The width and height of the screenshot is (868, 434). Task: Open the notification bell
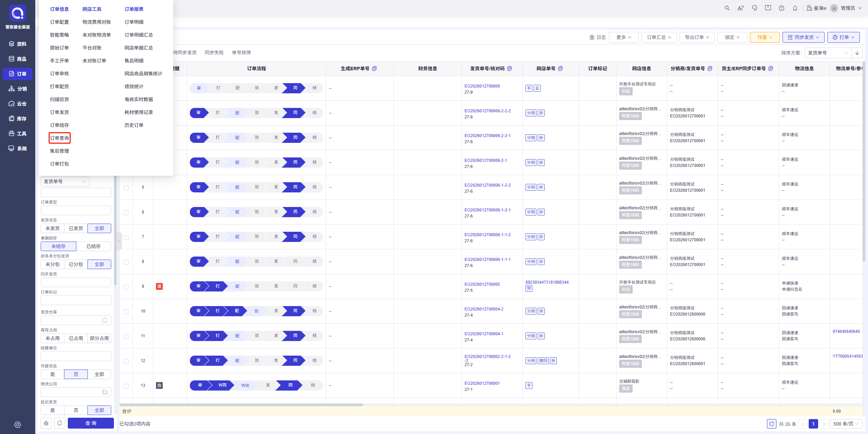795,8
